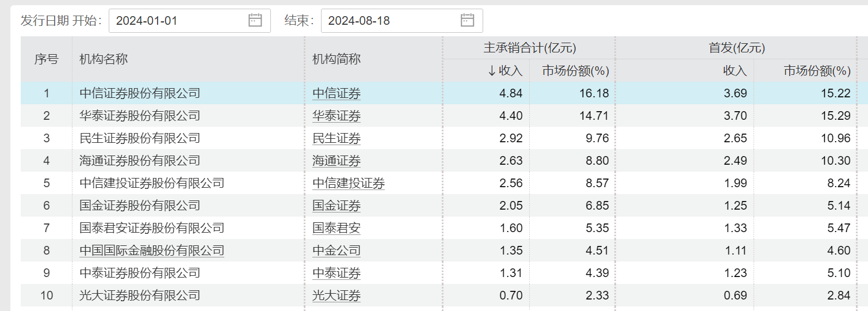
Task: Click serial number 10 cell
Action: (x=47, y=295)
